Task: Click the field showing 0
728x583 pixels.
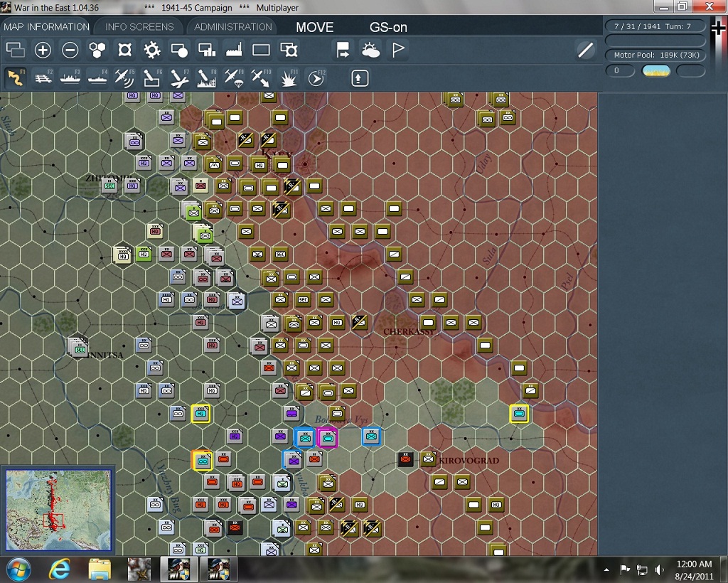Action: click(620, 71)
